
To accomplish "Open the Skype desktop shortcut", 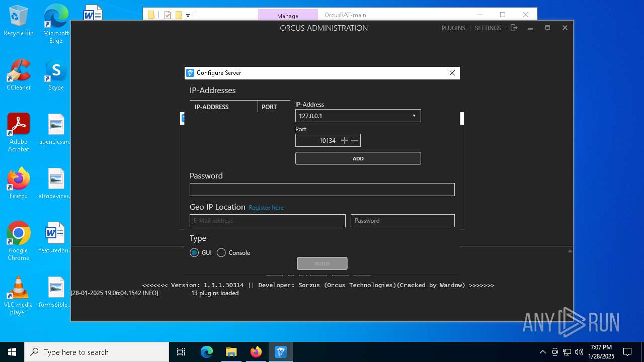I will (56, 75).
